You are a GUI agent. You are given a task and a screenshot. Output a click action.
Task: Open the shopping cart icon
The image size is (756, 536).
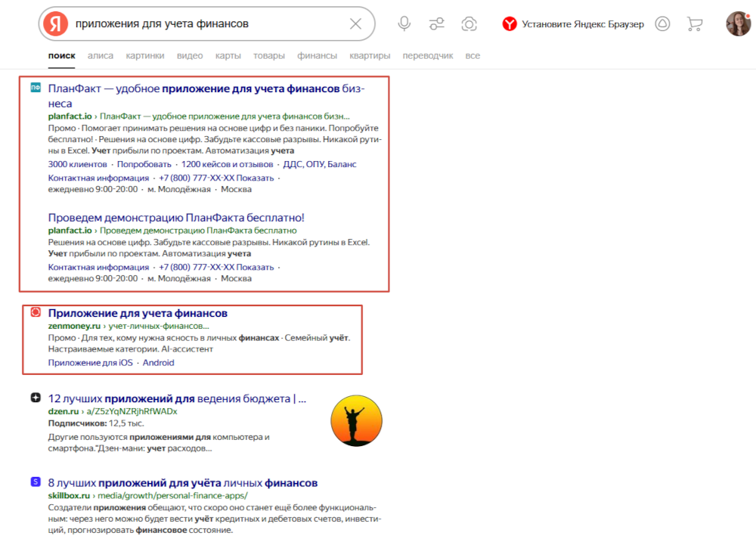point(694,23)
